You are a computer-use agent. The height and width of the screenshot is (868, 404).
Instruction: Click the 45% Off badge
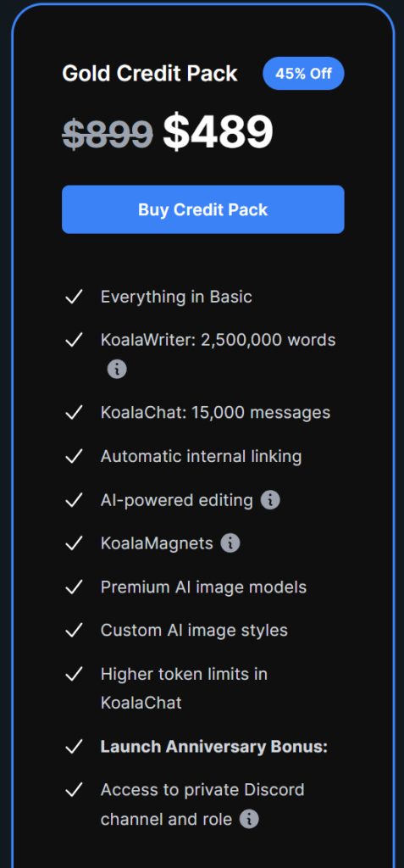click(x=303, y=74)
